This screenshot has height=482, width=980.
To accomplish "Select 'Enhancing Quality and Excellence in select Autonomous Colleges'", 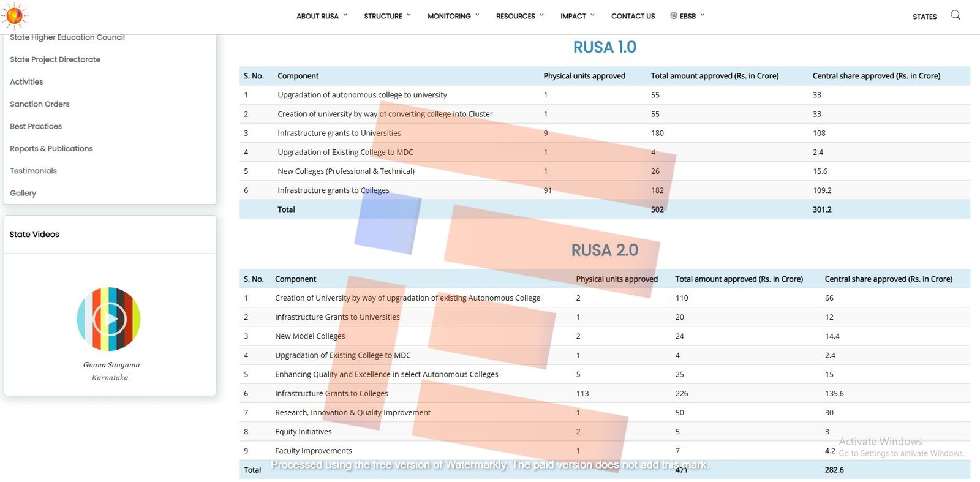I will 605,374.
